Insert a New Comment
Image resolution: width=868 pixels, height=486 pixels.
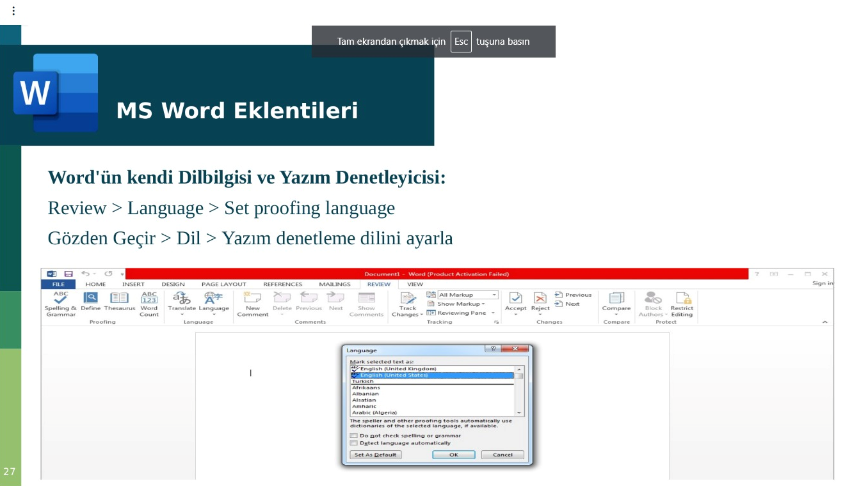[253, 304]
